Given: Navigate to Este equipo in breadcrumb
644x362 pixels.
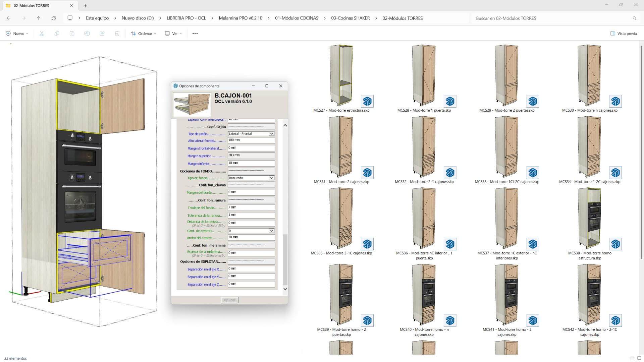Looking at the screenshot, I should tap(97, 18).
